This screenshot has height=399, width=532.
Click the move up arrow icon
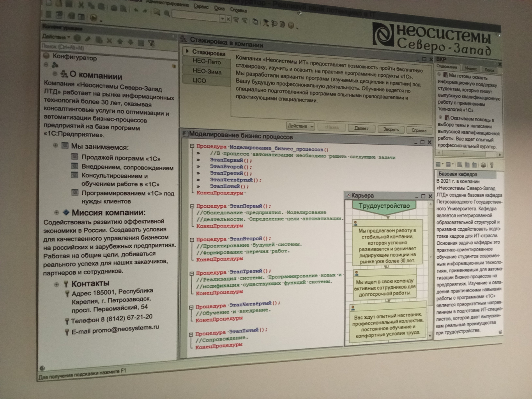(120, 41)
